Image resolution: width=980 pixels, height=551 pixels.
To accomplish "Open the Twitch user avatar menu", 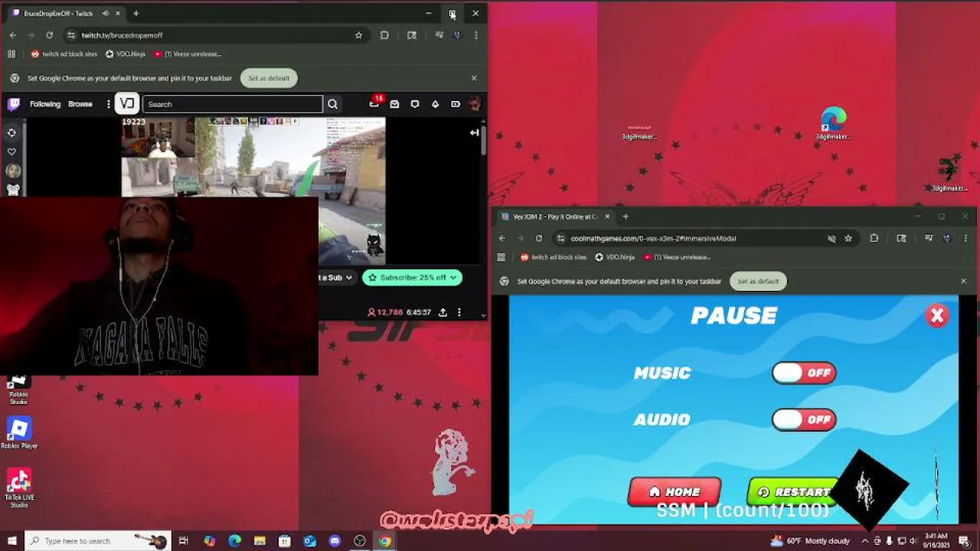I will click(x=475, y=104).
